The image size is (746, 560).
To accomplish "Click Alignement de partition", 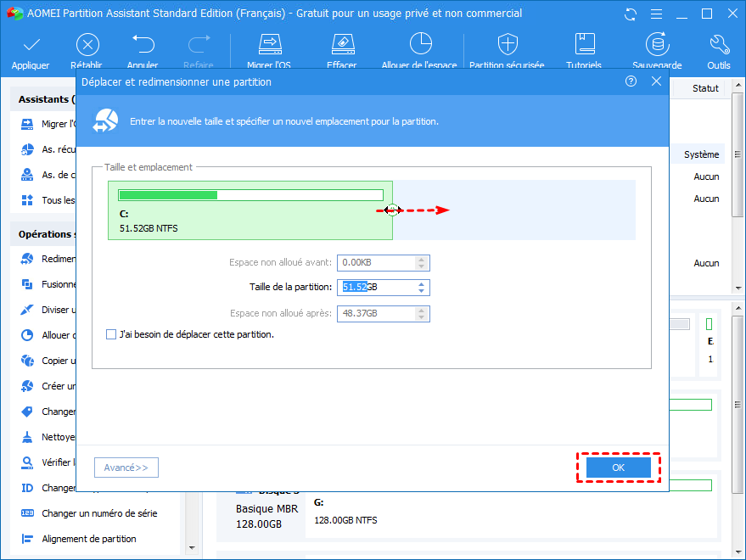I will click(89, 539).
